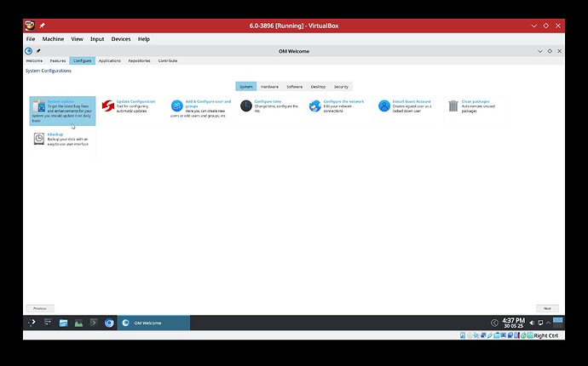Select the Desktop sub-tab
This screenshot has height=366, width=588.
pyautogui.click(x=318, y=87)
